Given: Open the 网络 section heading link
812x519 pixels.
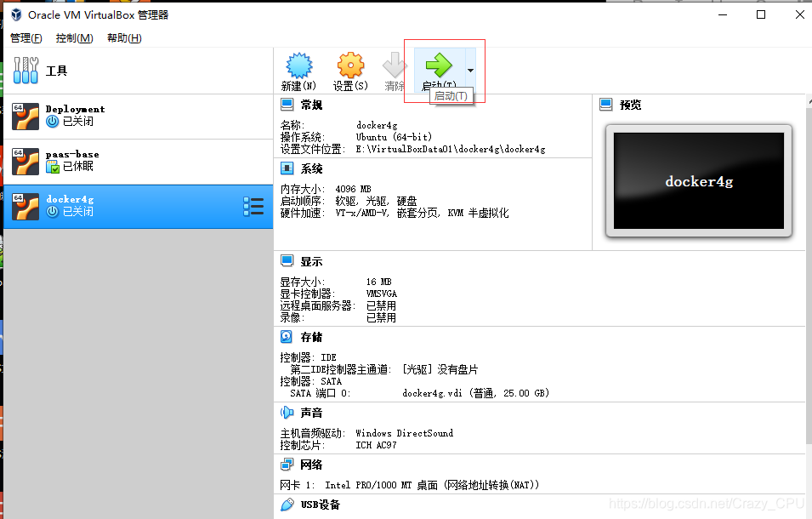Looking at the screenshot, I should [311, 464].
